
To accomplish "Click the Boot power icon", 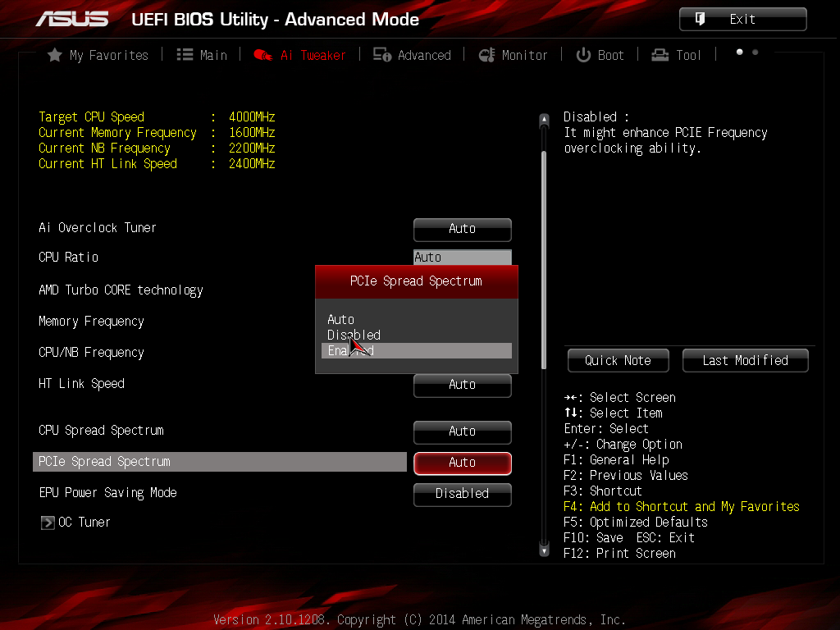I will coord(583,55).
